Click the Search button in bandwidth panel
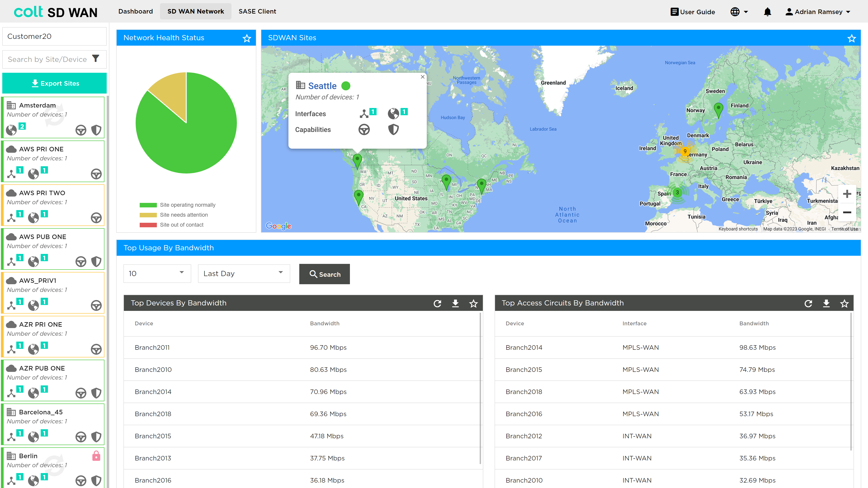Screen dimensions: 868x488 [325, 274]
